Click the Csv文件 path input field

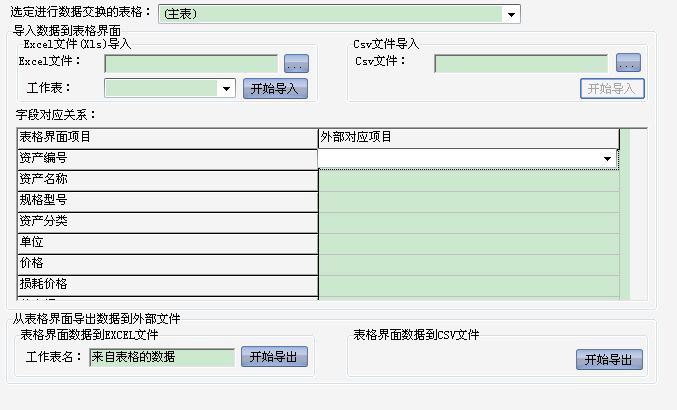(x=521, y=64)
